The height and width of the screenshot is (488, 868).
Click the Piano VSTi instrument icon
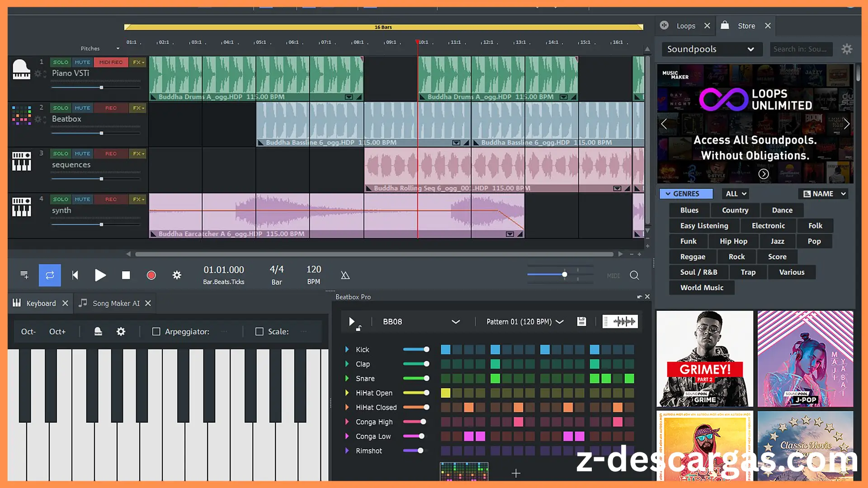[21, 70]
